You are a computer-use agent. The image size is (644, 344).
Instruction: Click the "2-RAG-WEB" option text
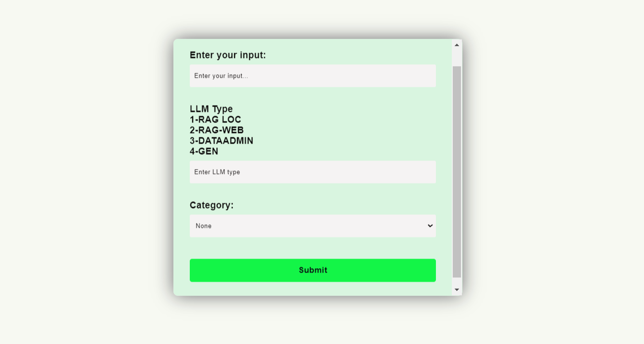(217, 130)
